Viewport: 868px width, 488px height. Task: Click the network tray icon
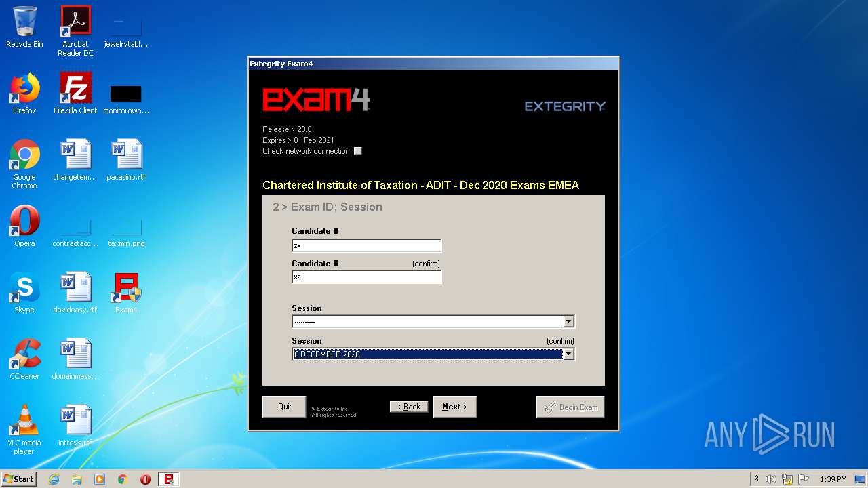pos(787,479)
